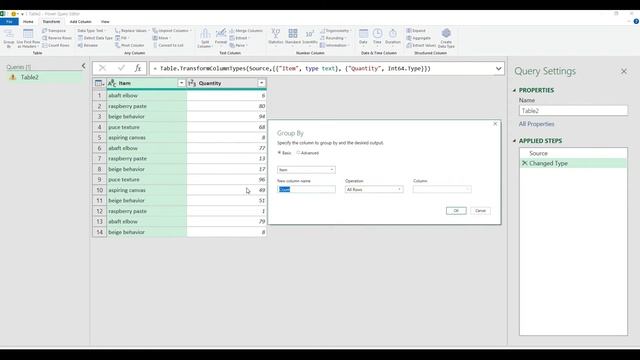Screen dimensions: 640x360
Task: Open the All Properties link
Action: tap(536, 124)
